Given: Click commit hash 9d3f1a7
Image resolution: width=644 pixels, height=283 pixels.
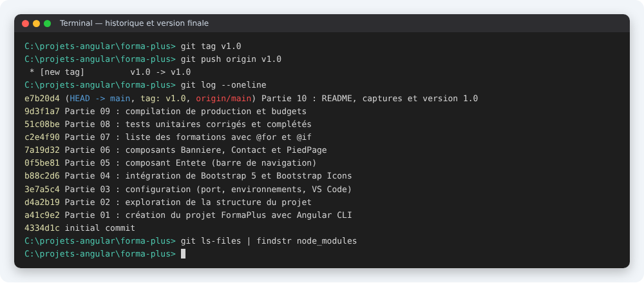Looking at the screenshot, I should pyautogui.click(x=43, y=112).
